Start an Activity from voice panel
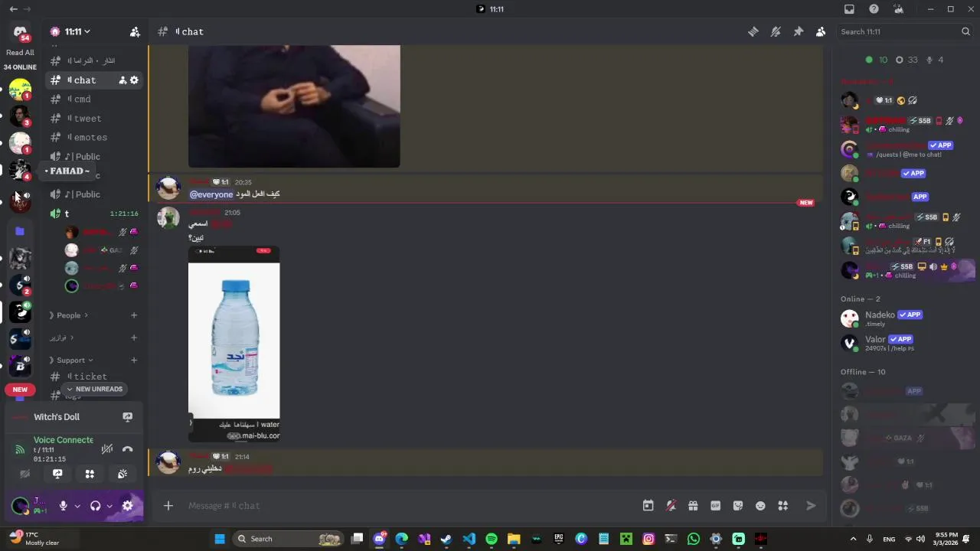980x551 pixels. tap(90, 474)
